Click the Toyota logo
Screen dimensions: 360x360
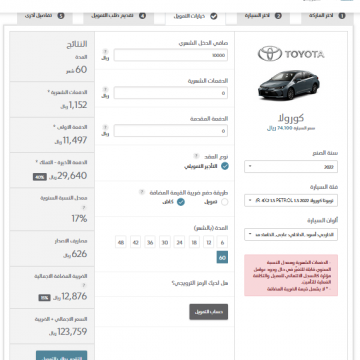291,54
